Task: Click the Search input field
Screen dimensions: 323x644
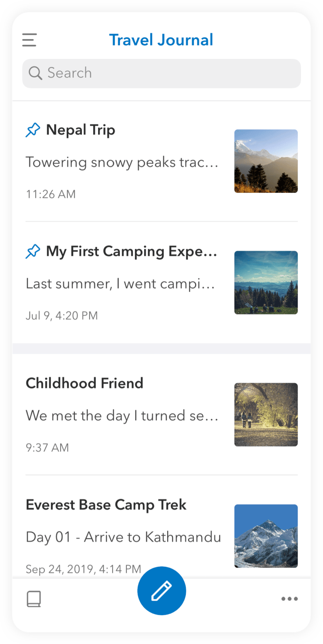Action: (161, 74)
